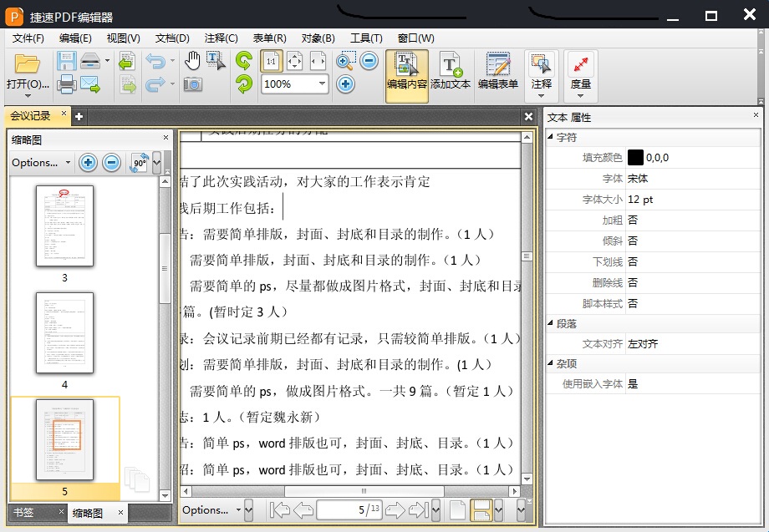Open the 文件(F) menu
Viewport: 769px width, 532px height.
click(27, 38)
